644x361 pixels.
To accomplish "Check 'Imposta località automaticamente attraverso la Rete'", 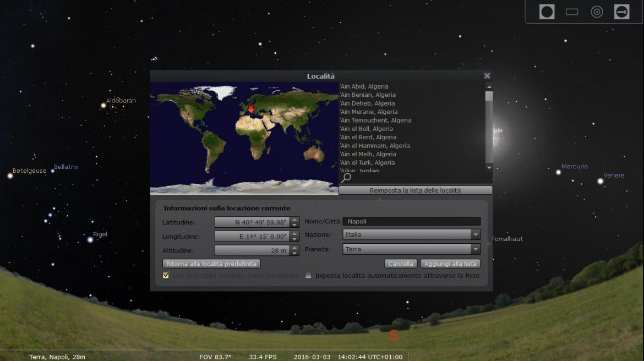I will point(308,275).
